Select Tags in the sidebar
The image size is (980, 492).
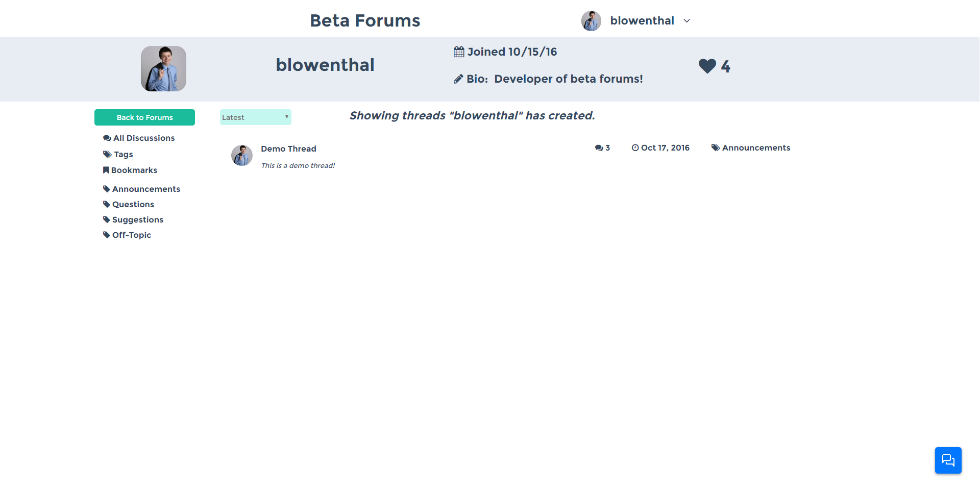[x=123, y=154]
